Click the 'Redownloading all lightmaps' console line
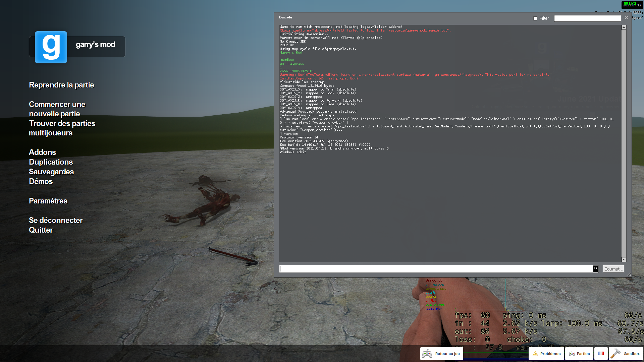Screen dimensions: 644x362 [x=307, y=115]
